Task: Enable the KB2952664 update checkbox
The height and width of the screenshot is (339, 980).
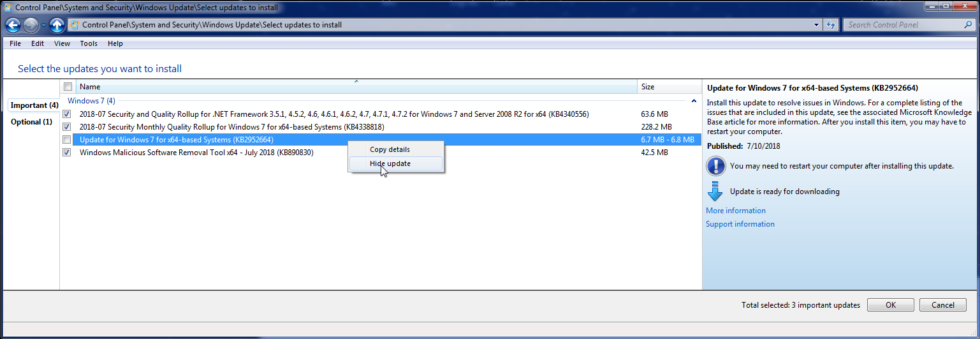Action: tap(67, 140)
